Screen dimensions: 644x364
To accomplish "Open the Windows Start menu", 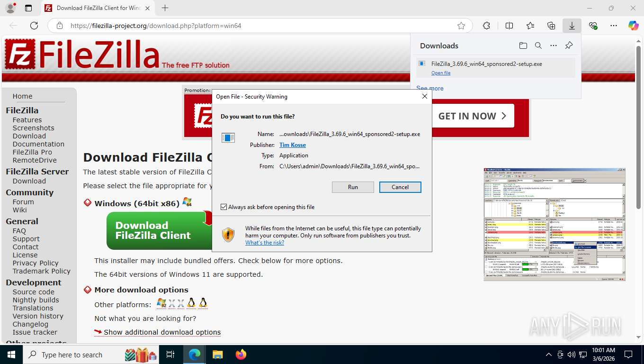I will [11, 355].
